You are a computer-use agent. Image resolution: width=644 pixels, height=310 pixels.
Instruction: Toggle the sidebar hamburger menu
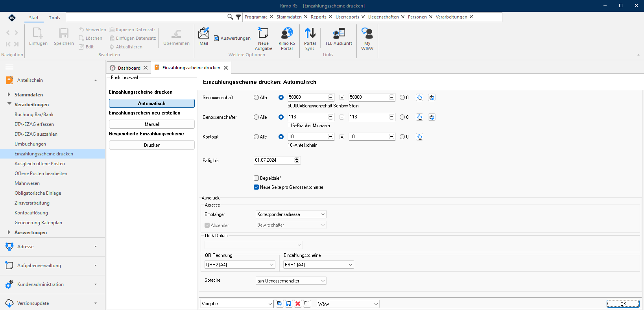click(9, 67)
